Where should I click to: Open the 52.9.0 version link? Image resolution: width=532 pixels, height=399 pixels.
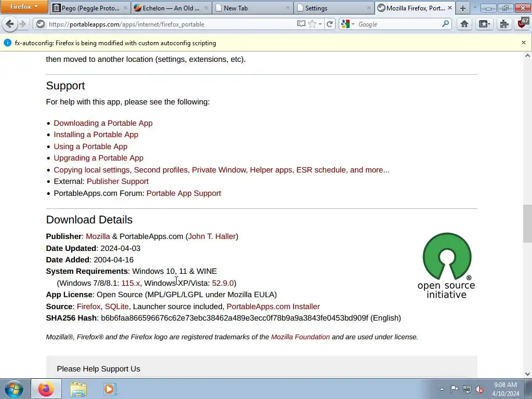(223, 283)
